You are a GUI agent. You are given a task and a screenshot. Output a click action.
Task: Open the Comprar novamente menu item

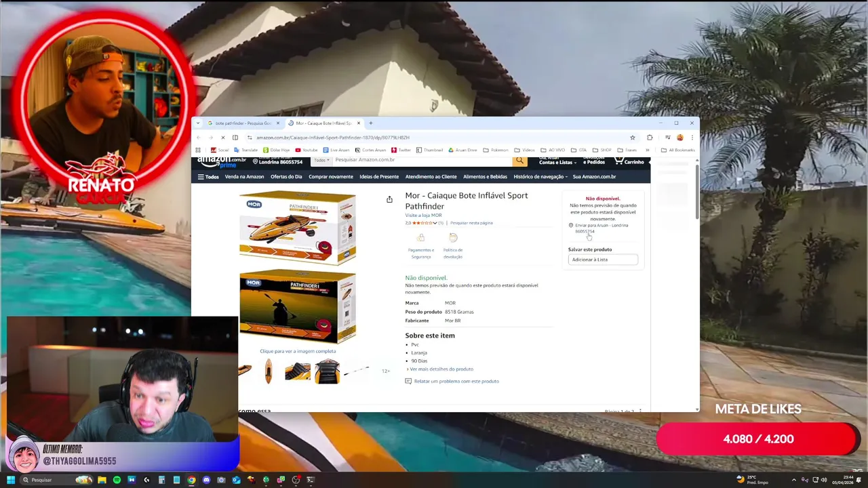331,177
